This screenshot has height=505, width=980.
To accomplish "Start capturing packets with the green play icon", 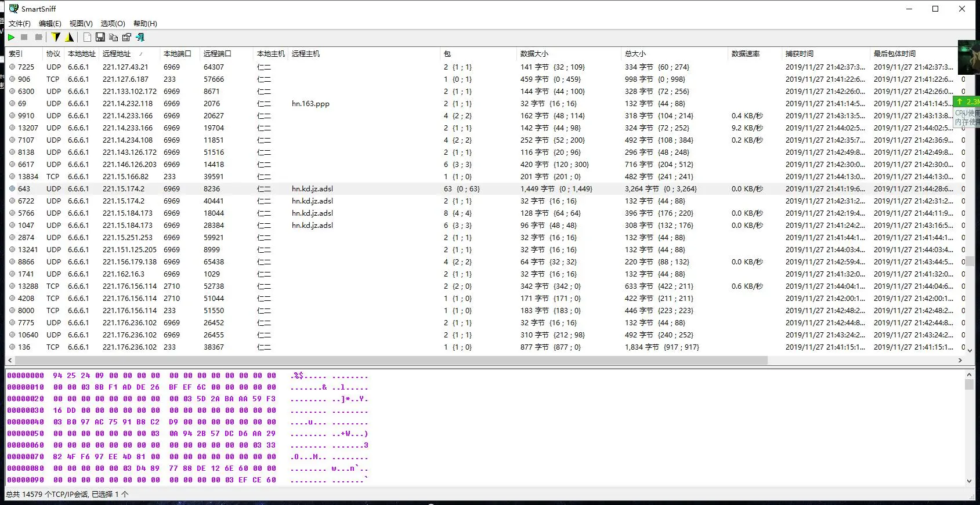I will pos(11,37).
